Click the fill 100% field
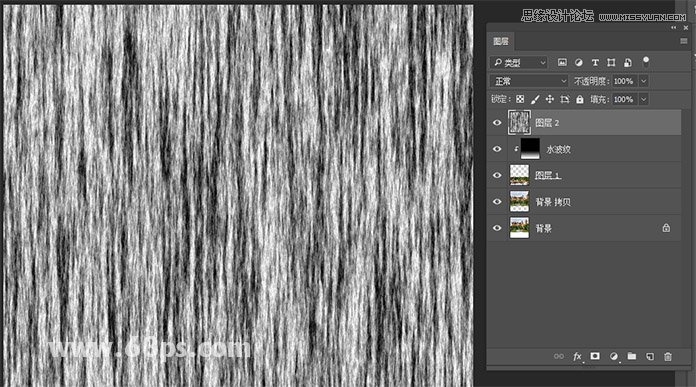Screen dimensions: 696x387 click(625, 99)
